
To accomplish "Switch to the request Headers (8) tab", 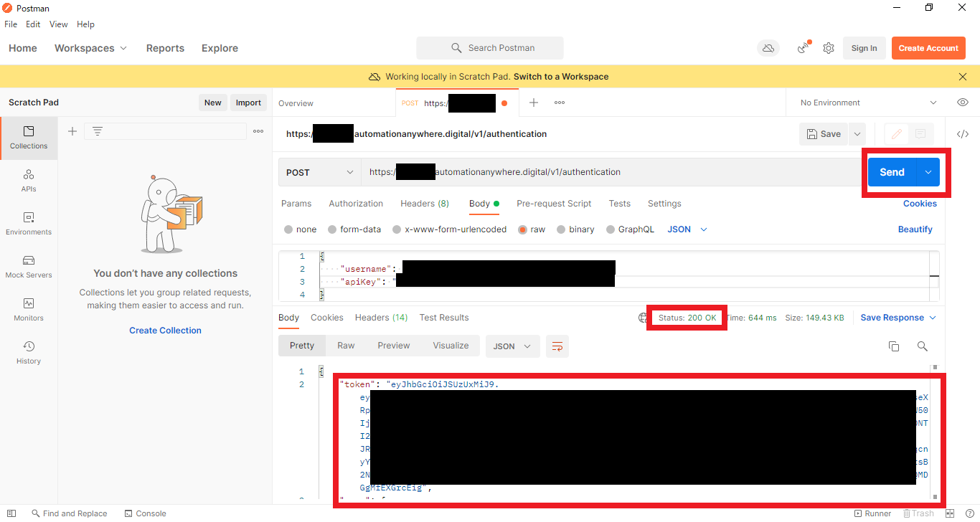I will 425,204.
